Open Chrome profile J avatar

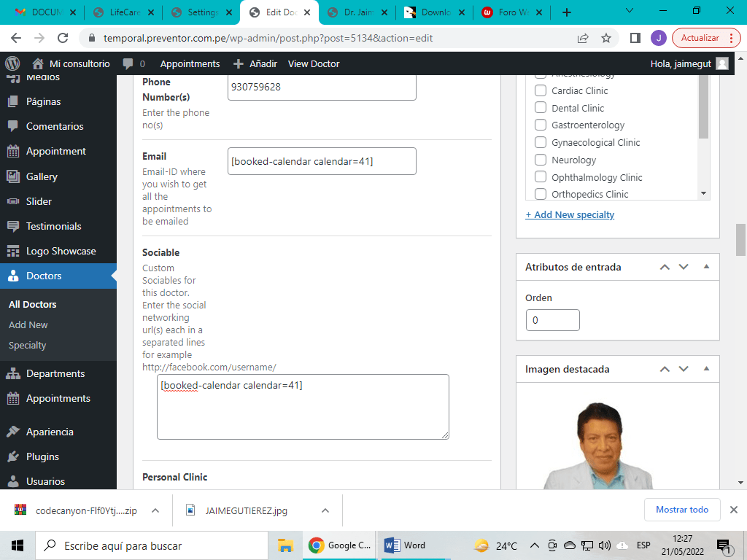click(x=659, y=38)
